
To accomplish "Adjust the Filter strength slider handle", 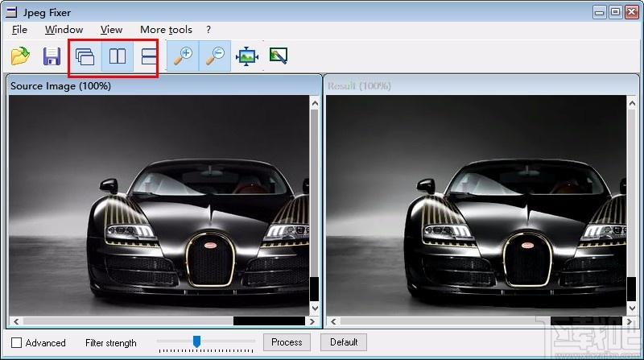I will coord(196,341).
